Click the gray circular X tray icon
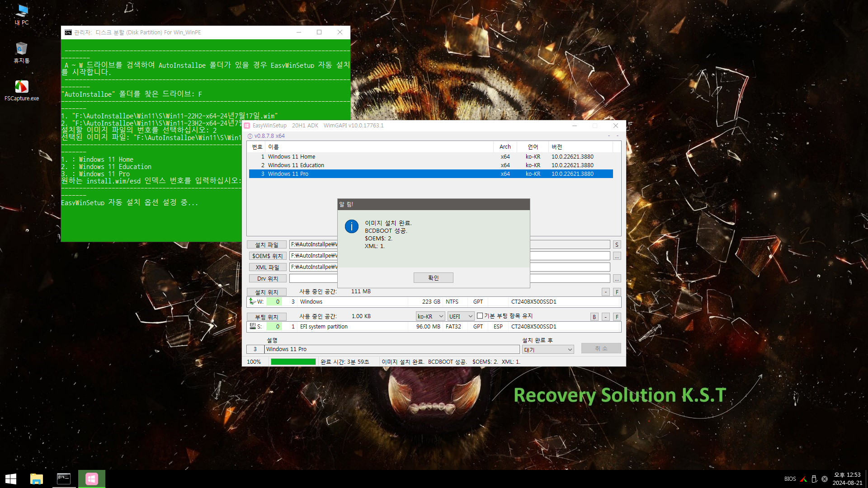Screen dimensions: 868x488 pyautogui.click(x=825, y=479)
